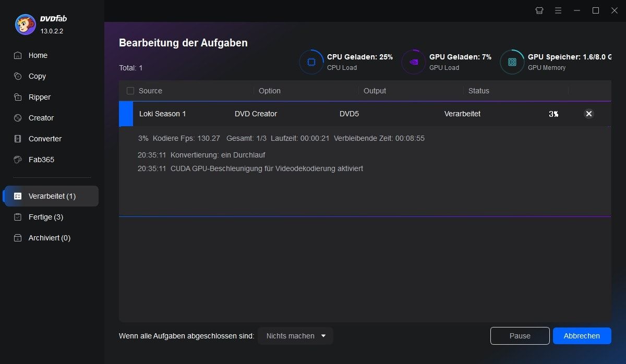Click the Fertige clipboard icon

(x=18, y=217)
